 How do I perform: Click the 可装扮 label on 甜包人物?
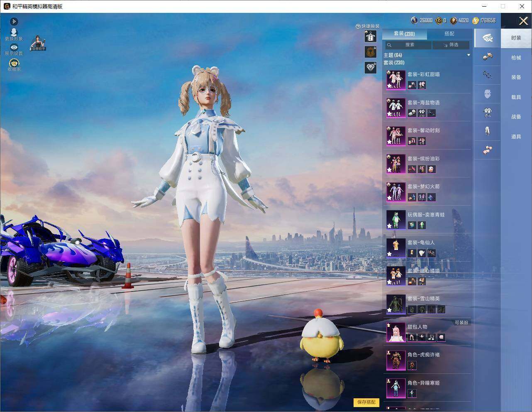click(x=461, y=322)
